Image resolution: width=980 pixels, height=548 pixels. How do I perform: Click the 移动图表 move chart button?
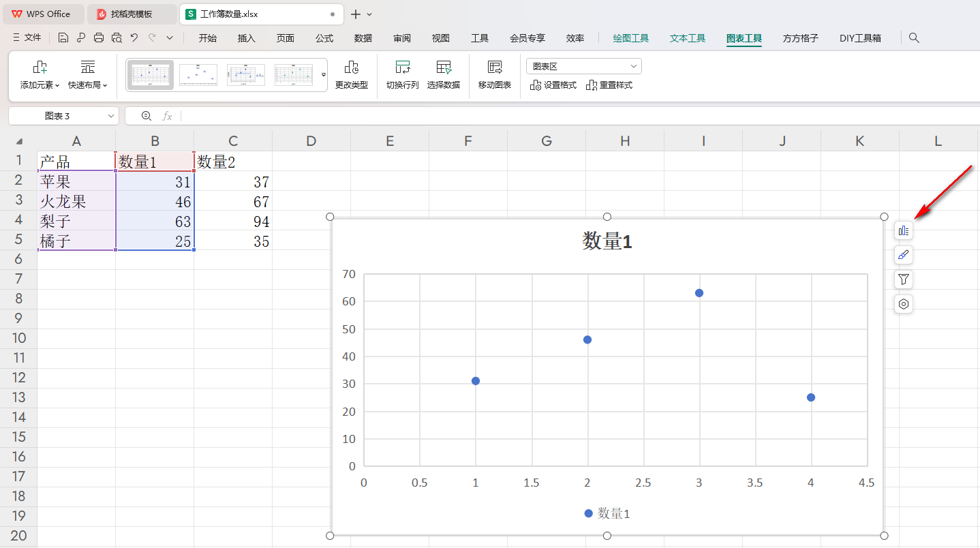tap(495, 75)
